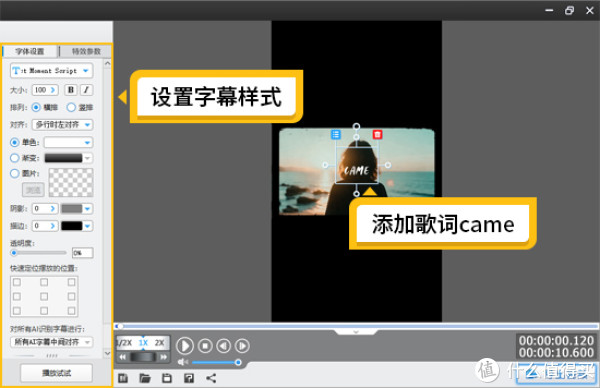
Task: Click the Bold text button
Action: pos(70,90)
